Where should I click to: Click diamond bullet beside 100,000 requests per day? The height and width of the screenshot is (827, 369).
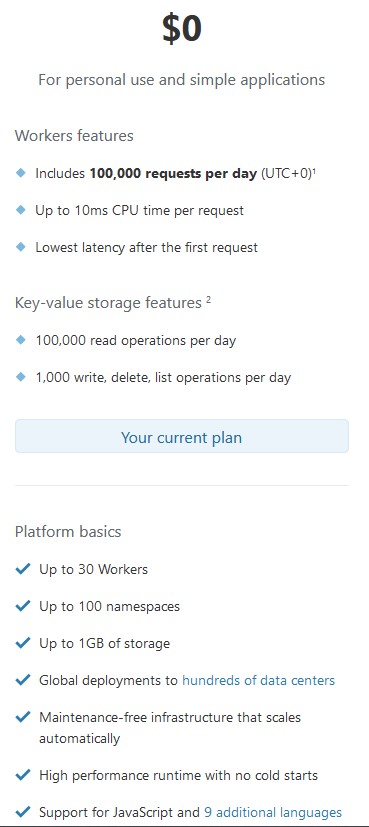[21, 172]
